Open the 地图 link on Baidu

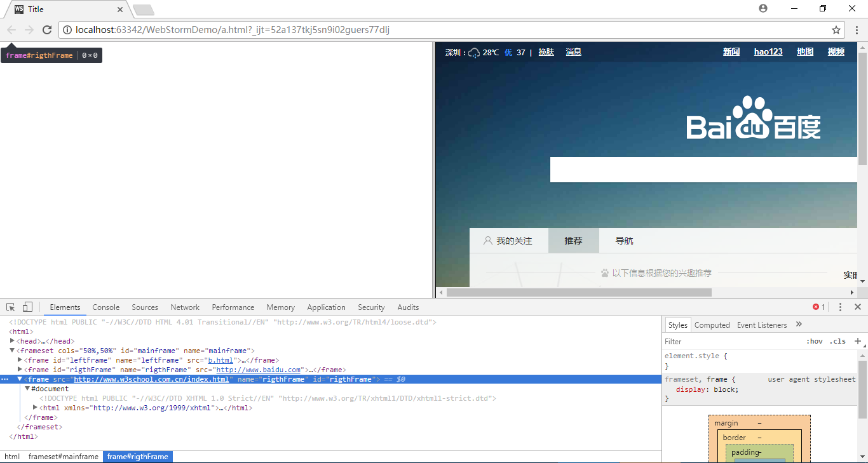pos(805,52)
